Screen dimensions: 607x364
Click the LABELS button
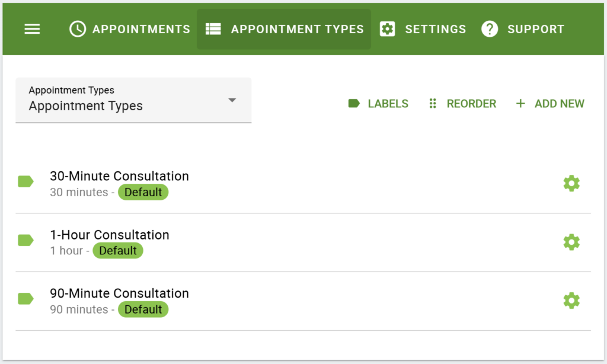click(388, 103)
